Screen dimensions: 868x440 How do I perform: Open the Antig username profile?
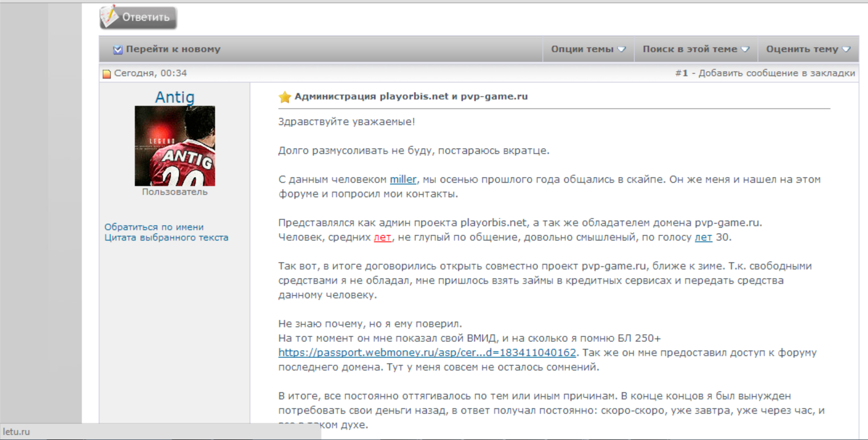(174, 97)
